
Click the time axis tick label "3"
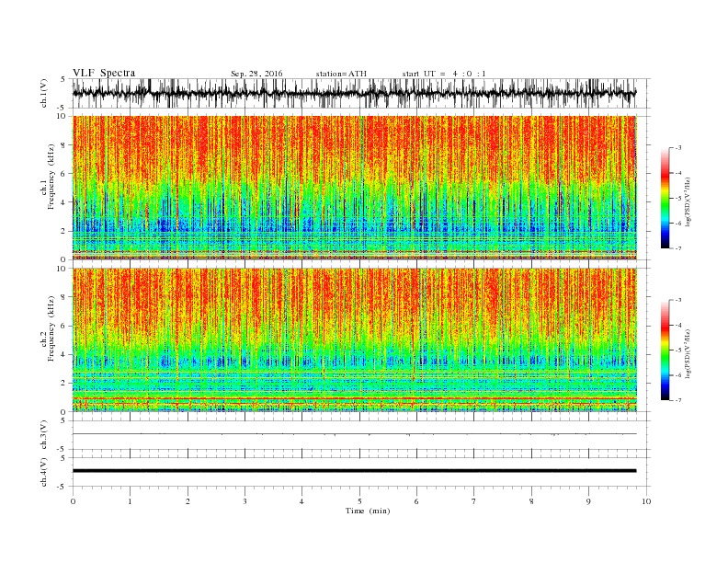coord(245,501)
